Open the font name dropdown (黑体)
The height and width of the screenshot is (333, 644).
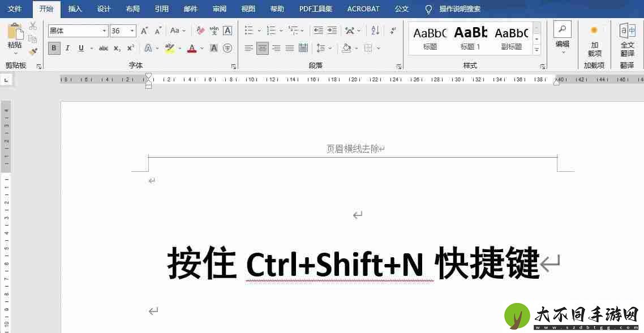[104, 31]
